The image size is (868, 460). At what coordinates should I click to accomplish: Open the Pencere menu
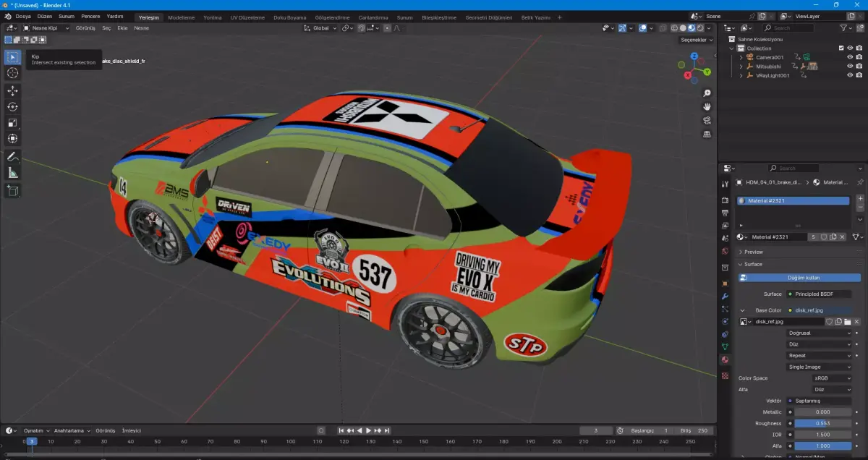coord(90,16)
